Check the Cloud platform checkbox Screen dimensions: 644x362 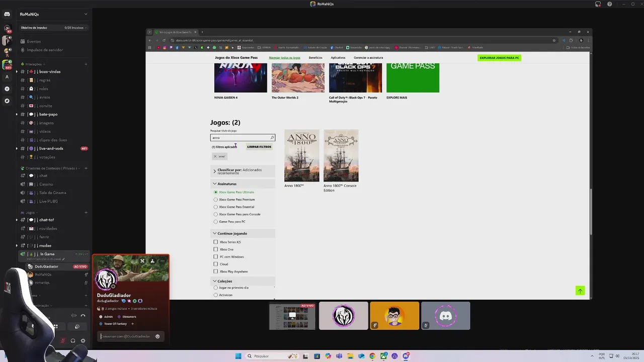pyautogui.click(x=216, y=264)
